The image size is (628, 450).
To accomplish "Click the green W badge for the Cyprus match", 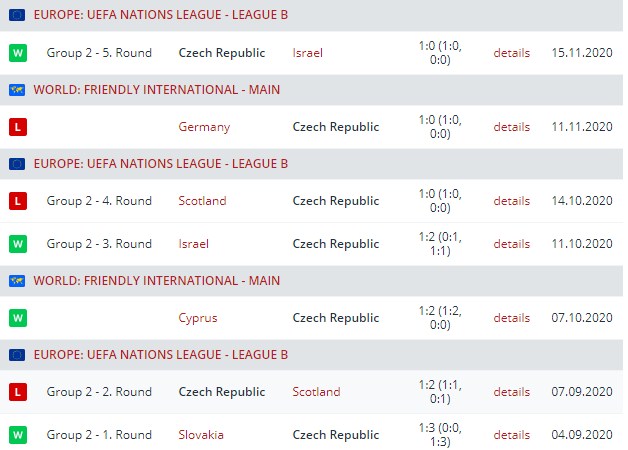I will tap(17, 318).
